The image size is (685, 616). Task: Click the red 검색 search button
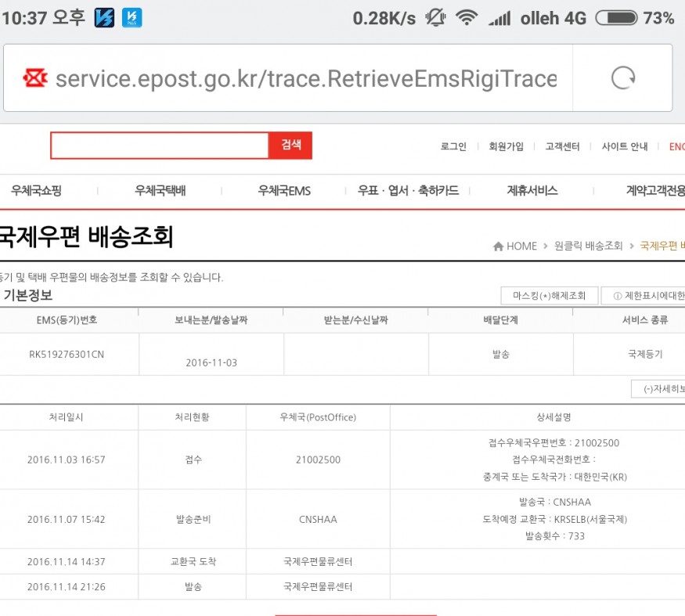[291, 145]
